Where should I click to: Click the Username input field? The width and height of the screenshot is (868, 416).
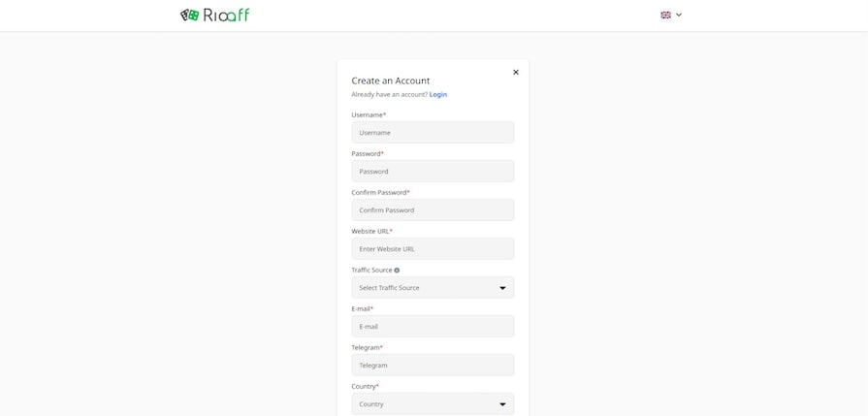tap(433, 132)
